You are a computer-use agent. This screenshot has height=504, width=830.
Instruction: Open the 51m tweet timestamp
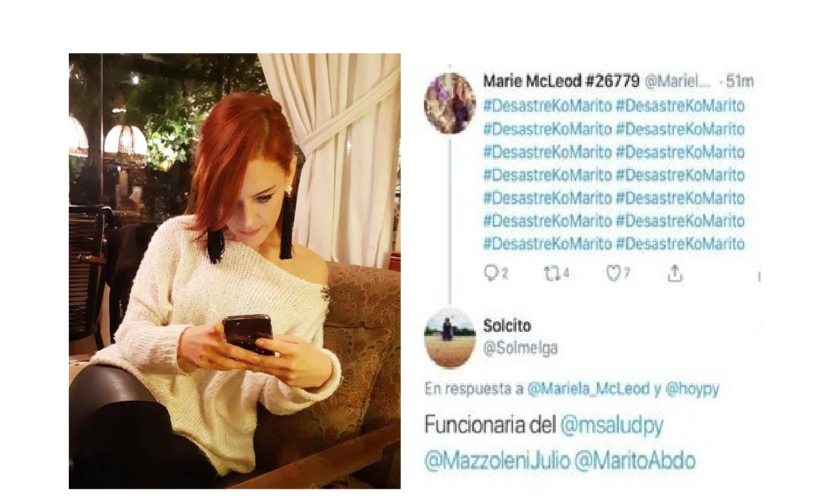click(740, 82)
